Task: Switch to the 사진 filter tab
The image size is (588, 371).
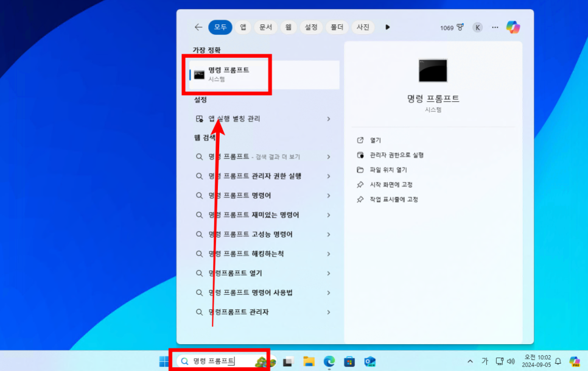Action: point(363,27)
